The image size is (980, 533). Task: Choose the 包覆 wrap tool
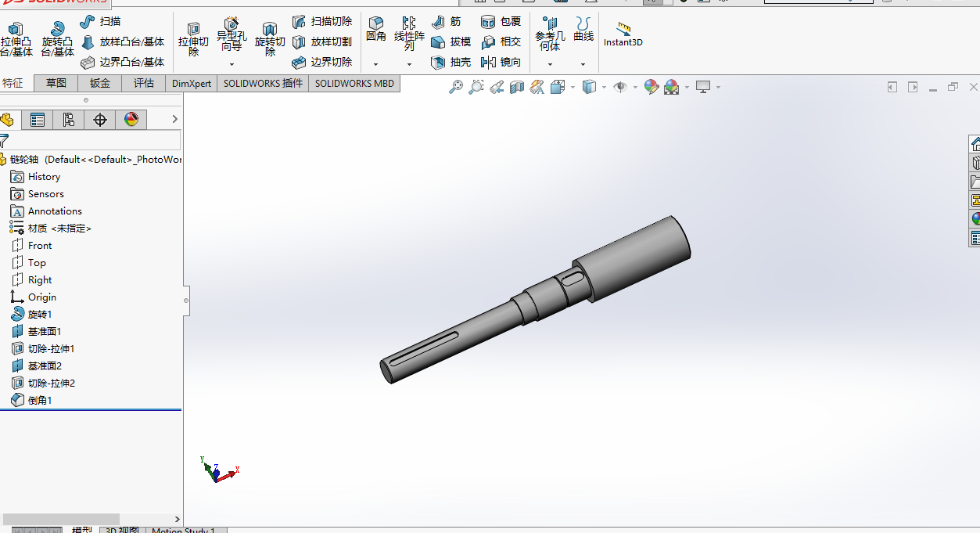[501, 21]
